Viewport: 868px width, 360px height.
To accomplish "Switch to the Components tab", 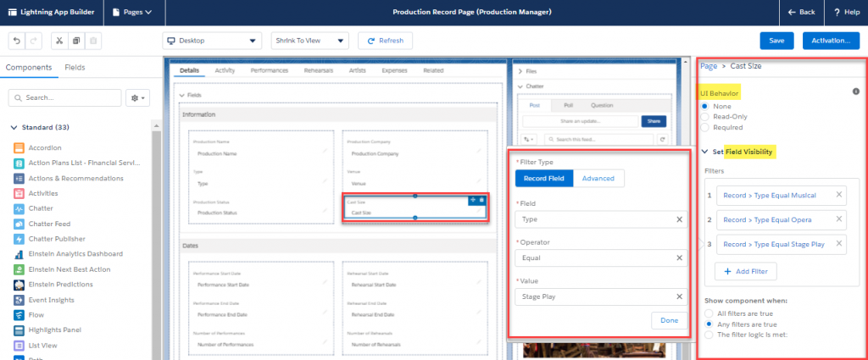I will point(29,68).
